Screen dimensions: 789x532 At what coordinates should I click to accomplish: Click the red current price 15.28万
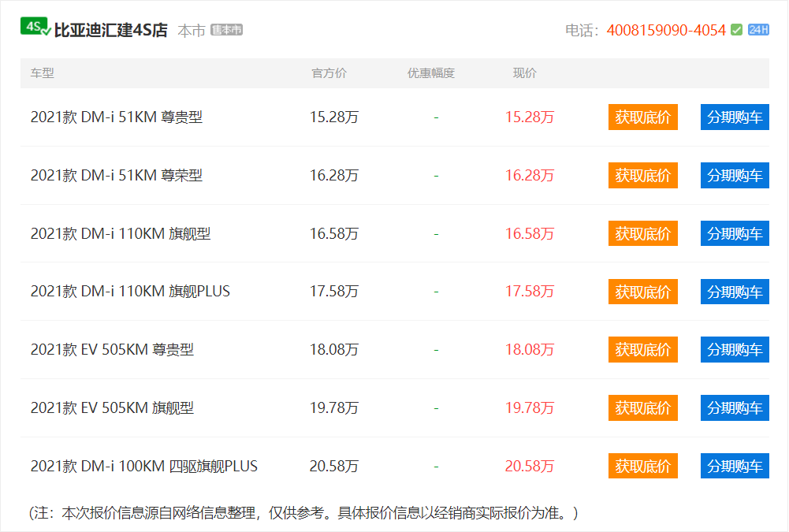click(530, 117)
